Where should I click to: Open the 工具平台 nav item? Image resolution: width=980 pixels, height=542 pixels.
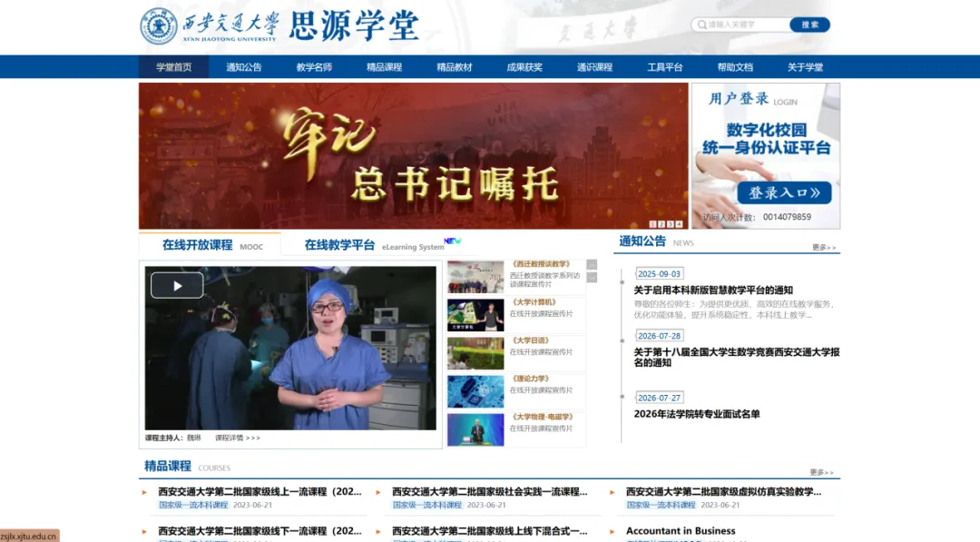point(664,67)
